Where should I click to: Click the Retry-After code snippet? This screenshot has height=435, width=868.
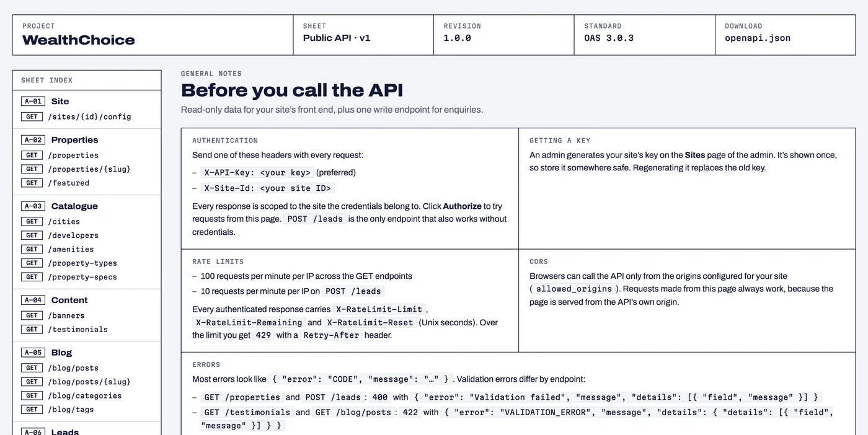[x=331, y=335]
